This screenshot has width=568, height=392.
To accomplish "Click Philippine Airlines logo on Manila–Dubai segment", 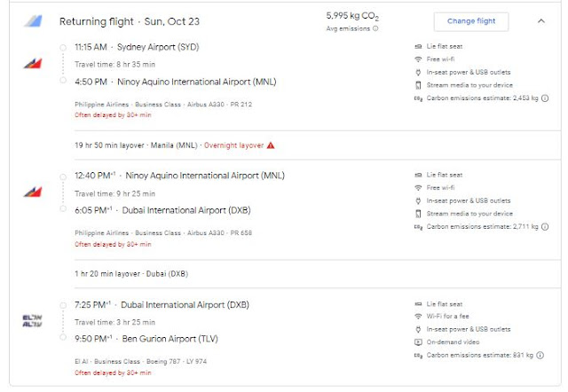I will [x=33, y=192].
